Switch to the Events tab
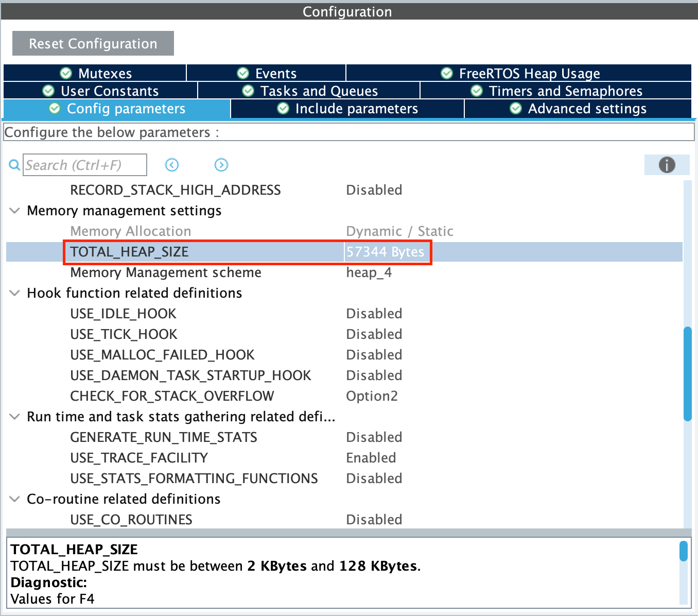Screen dimensions: 698x616 tap(266, 73)
